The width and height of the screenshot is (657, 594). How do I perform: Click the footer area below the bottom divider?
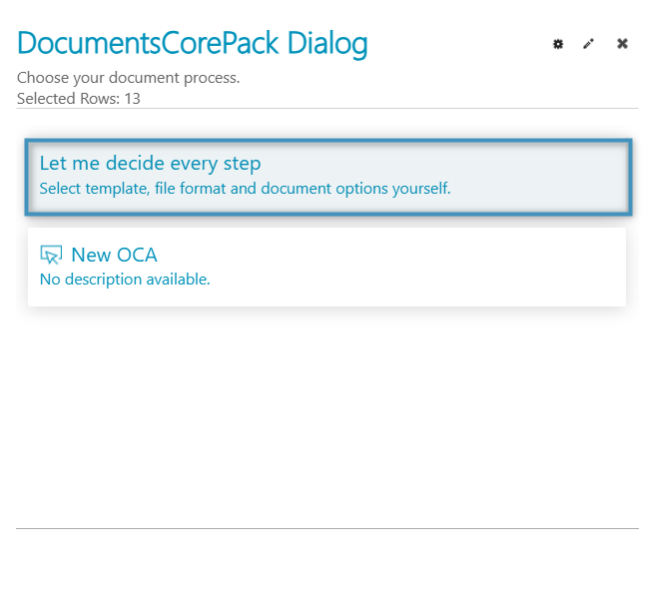tap(326, 560)
